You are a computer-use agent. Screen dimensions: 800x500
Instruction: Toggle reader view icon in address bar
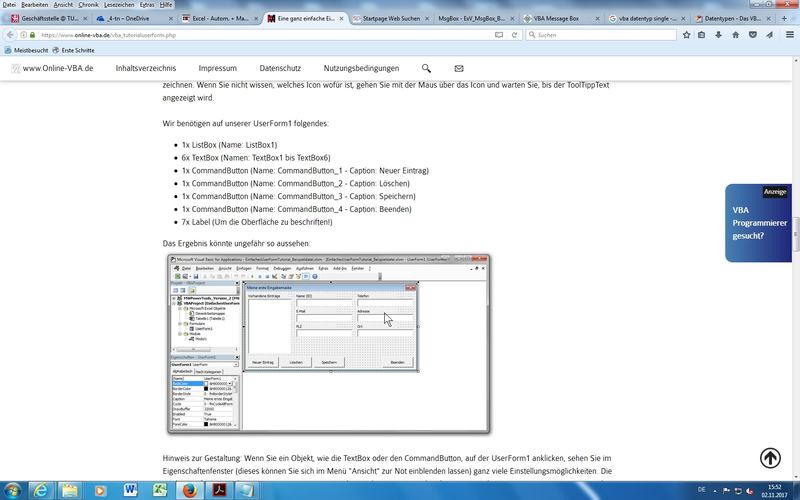pyautogui.click(x=499, y=35)
